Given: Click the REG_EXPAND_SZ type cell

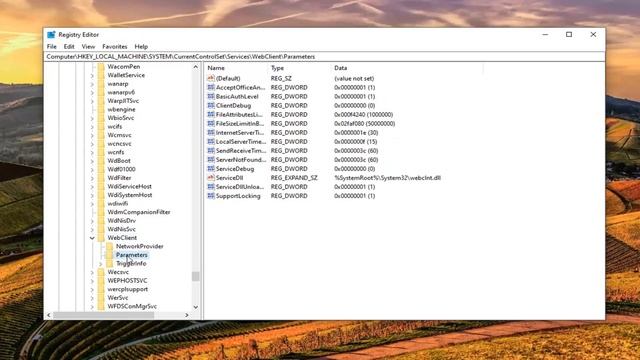Looking at the screenshot, I should pyautogui.click(x=294, y=178).
